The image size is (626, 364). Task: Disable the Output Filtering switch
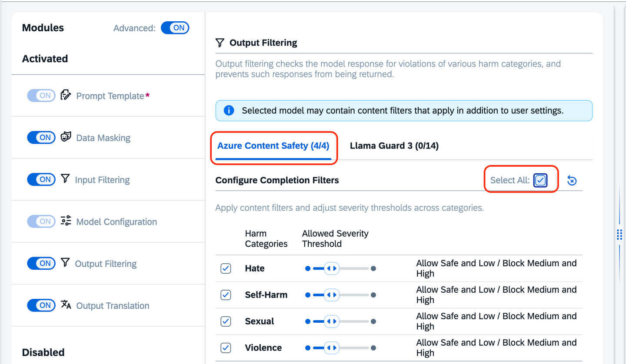41,263
